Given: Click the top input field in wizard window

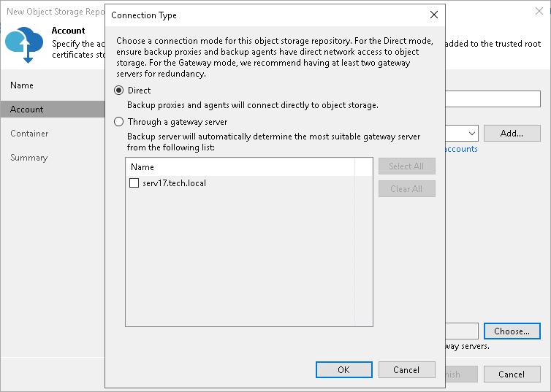Looking at the screenshot, I should pos(493,99).
